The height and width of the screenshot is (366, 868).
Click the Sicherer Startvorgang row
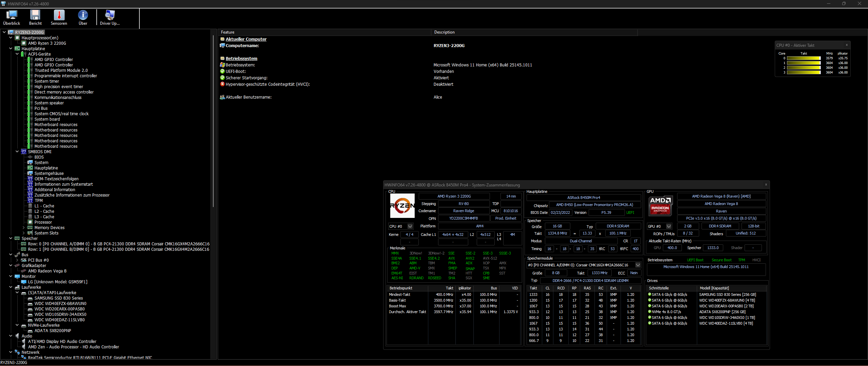click(334, 78)
